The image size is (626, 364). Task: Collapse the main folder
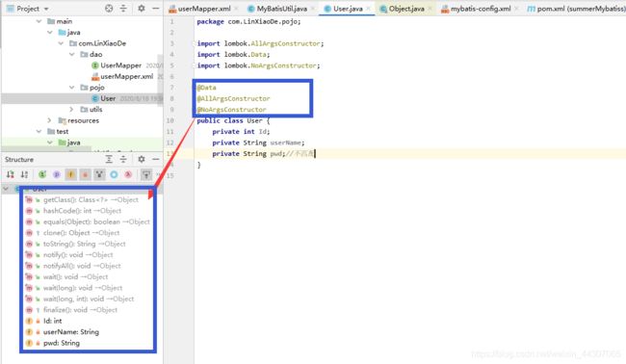coord(39,21)
